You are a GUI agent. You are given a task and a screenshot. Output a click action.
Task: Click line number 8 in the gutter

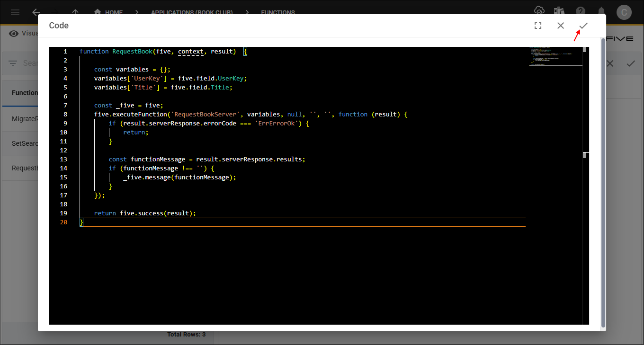[65, 114]
